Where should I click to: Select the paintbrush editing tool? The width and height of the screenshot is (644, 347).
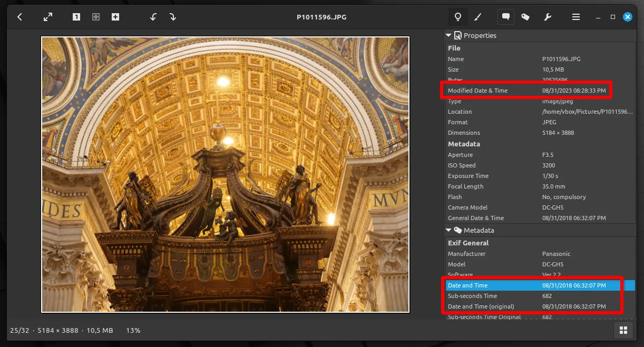point(478,16)
